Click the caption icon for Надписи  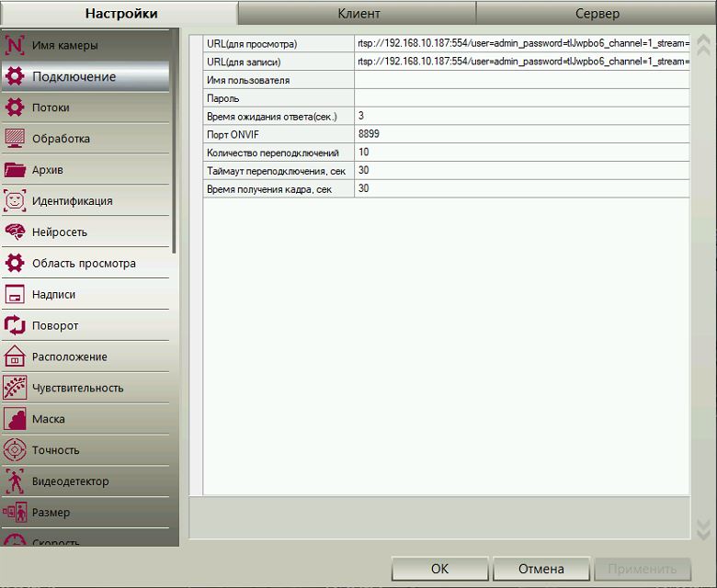[15, 294]
